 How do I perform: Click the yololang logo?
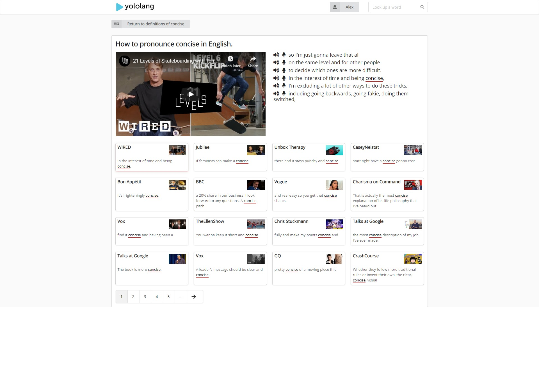coord(135,7)
